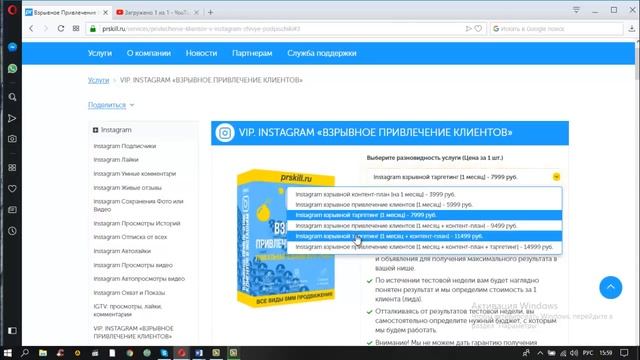The height and width of the screenshot is (360, 640).
Task: Open notification center icon
Action: click(624, 353)
